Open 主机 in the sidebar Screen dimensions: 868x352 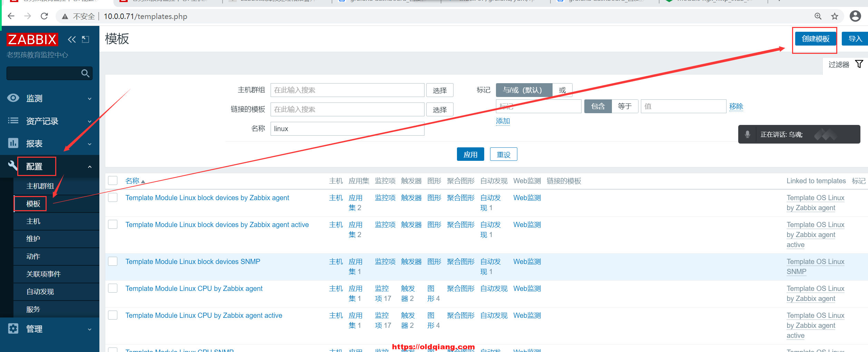pyautogui.click(x=33, y=221)
